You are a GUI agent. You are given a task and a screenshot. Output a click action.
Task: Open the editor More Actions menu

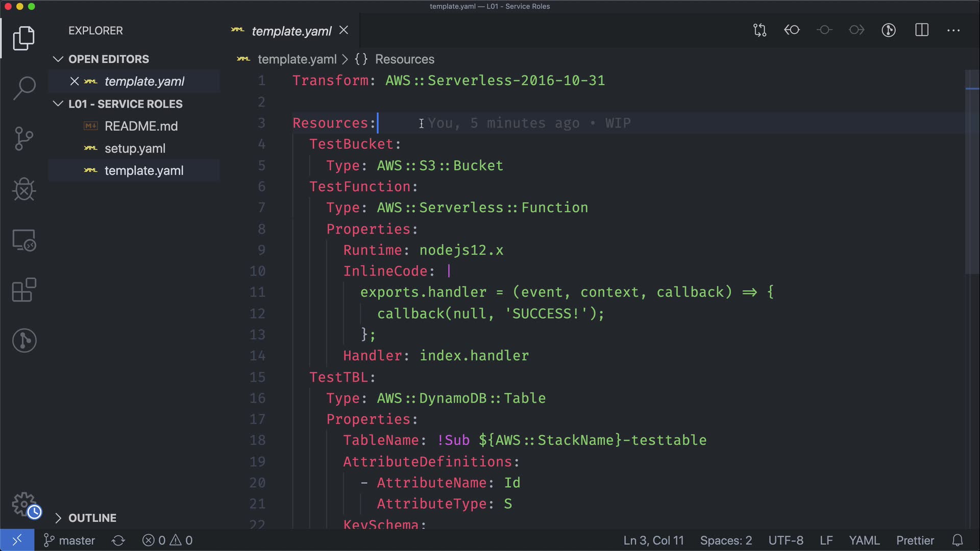pos(953,30)
